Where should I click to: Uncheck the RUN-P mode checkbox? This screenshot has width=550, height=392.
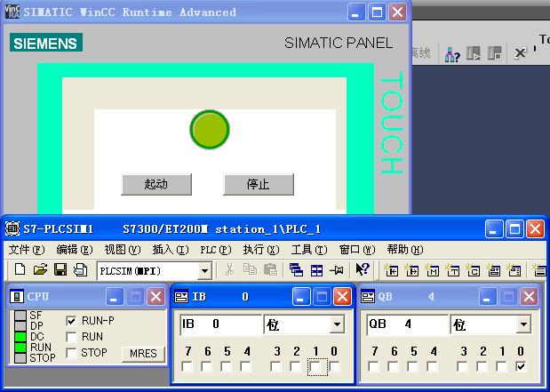tap(71, 321)
